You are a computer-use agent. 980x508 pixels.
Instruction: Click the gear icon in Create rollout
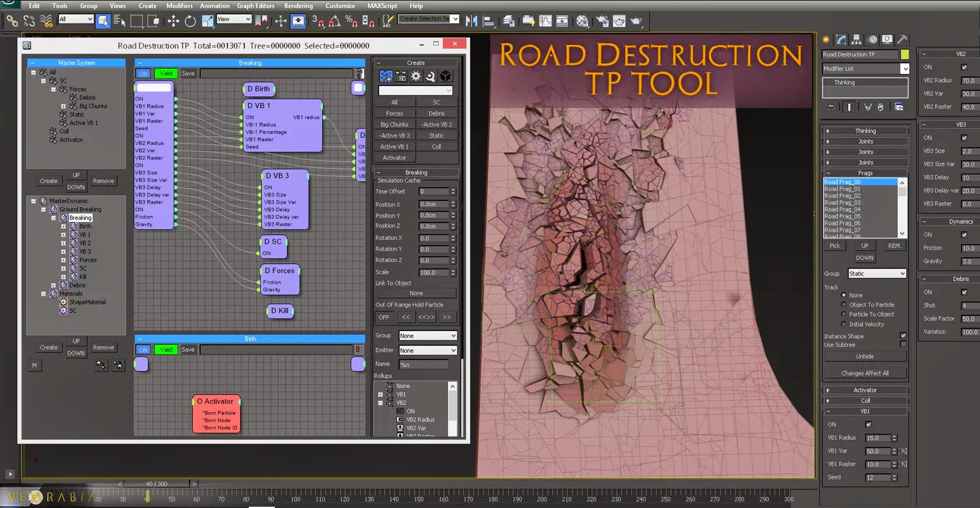click(x=416, y=76)
